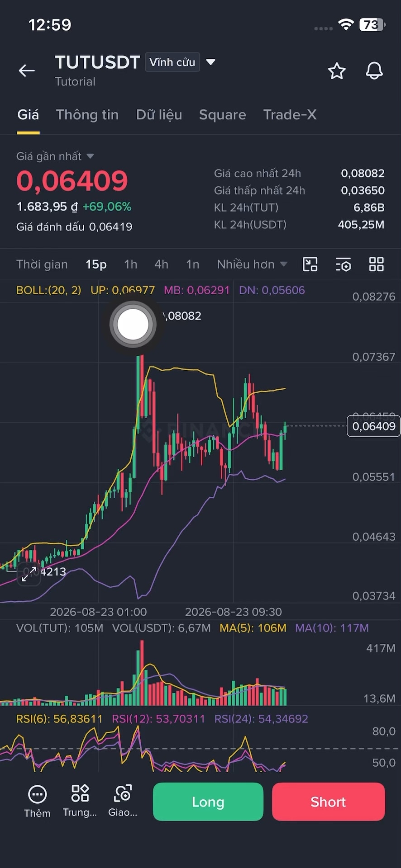Tap the floating assistive touch button

133,324
